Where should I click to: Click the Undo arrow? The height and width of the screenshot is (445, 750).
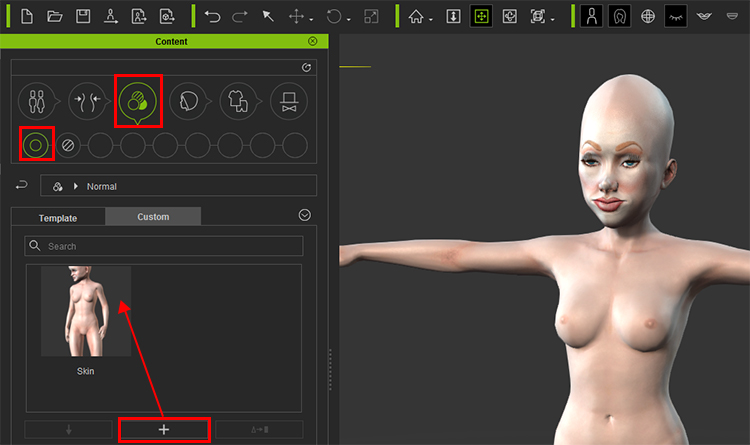(x=212, y=16)
